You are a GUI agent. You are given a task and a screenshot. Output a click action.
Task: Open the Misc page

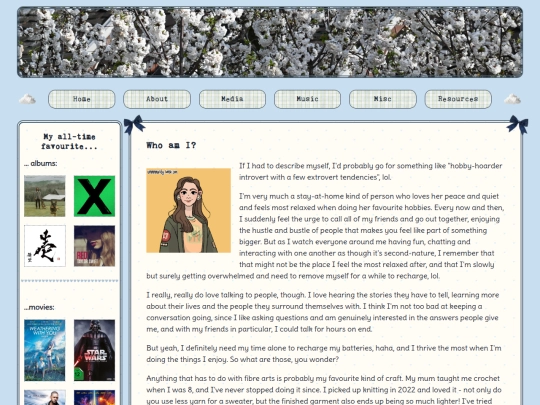click(x=383, y=99)
